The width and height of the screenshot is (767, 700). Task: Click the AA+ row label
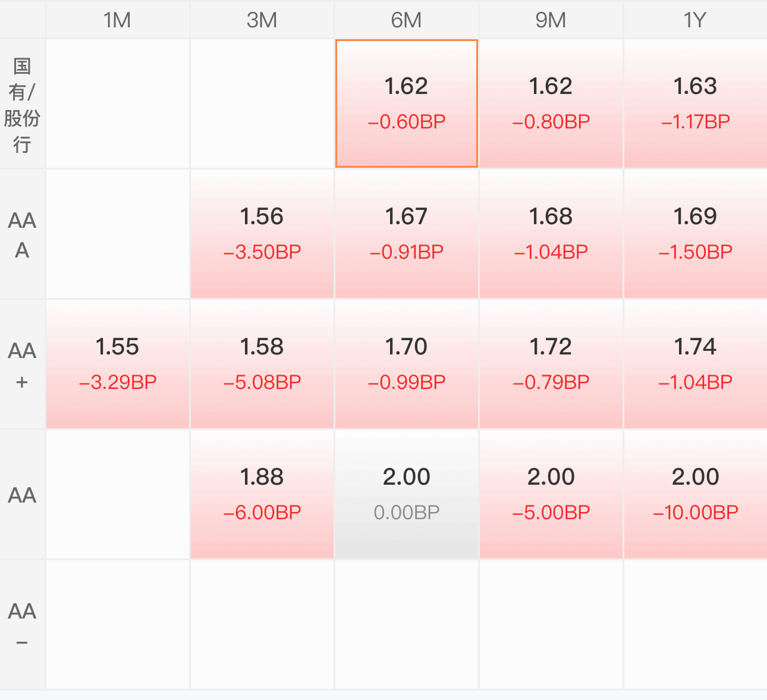tap(22, 365)
